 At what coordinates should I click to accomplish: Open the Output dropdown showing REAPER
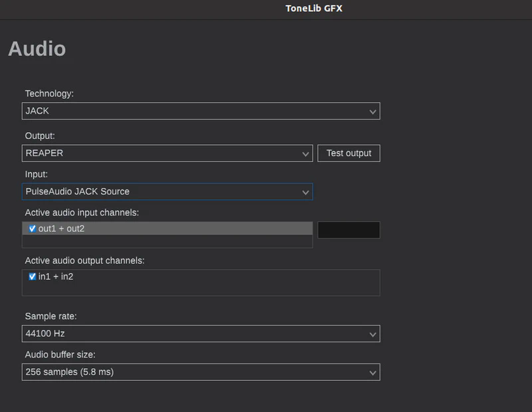(168, 154)
